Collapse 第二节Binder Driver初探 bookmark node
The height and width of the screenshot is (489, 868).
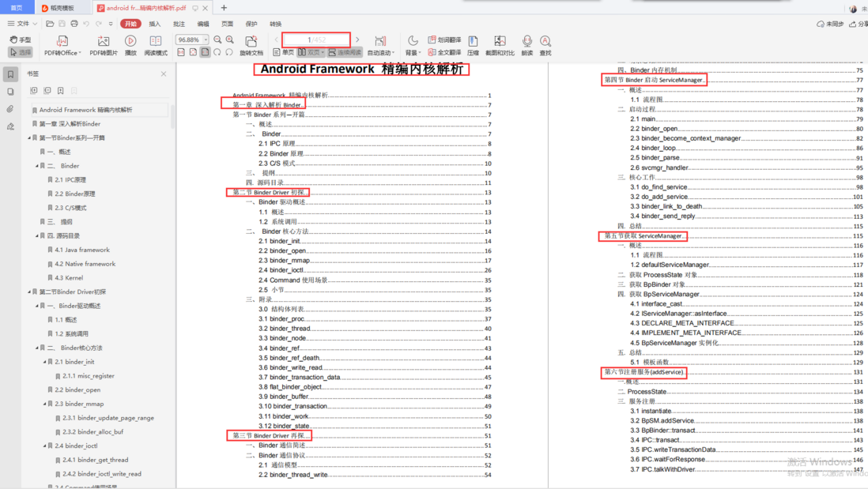(29, 292)
